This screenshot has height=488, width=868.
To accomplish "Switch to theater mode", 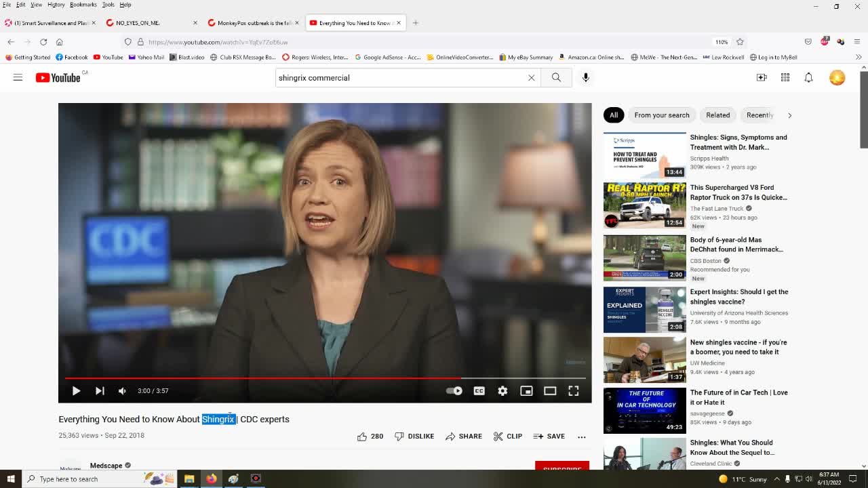I will click(550, 390).
